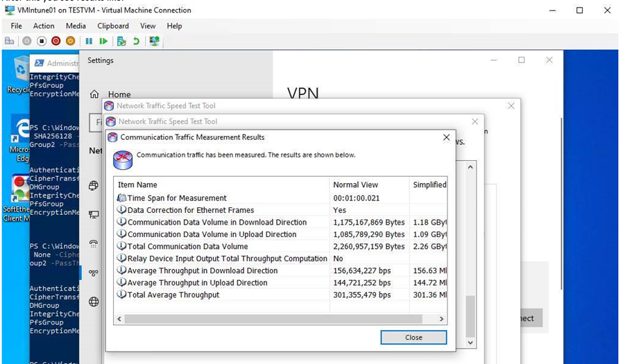Click simplified value 1.18 GBytes
The height and width of the screenshot is (364, 625).
coord(429,223)
